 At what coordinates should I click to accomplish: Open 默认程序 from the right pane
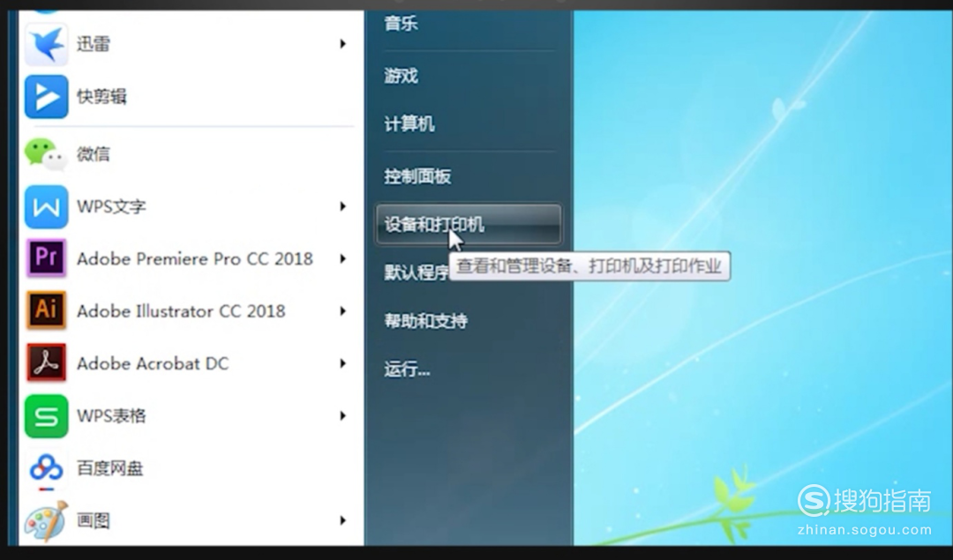[x=416, y=273]
